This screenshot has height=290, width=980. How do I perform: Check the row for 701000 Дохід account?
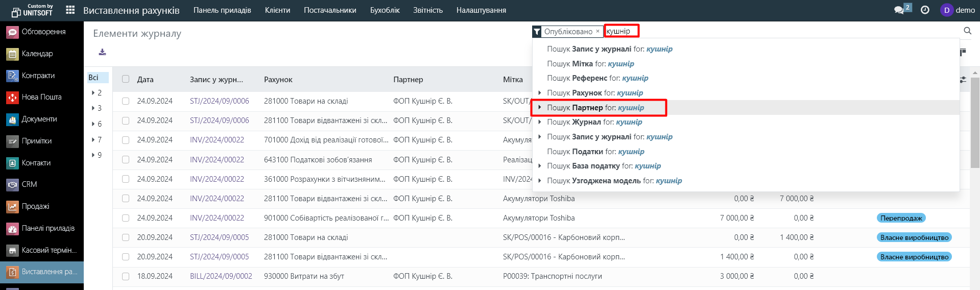coord(126,140)
